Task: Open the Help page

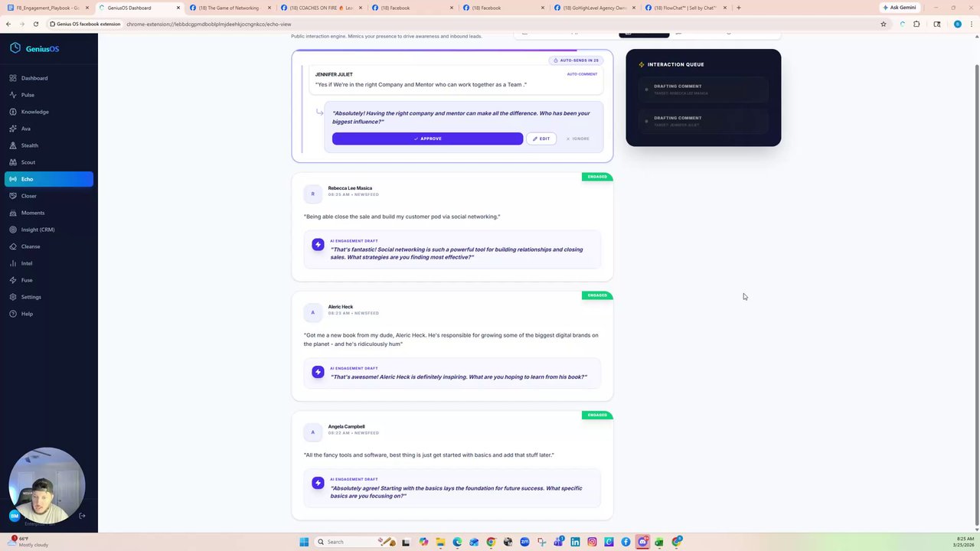Action: [x=49, y=314]
